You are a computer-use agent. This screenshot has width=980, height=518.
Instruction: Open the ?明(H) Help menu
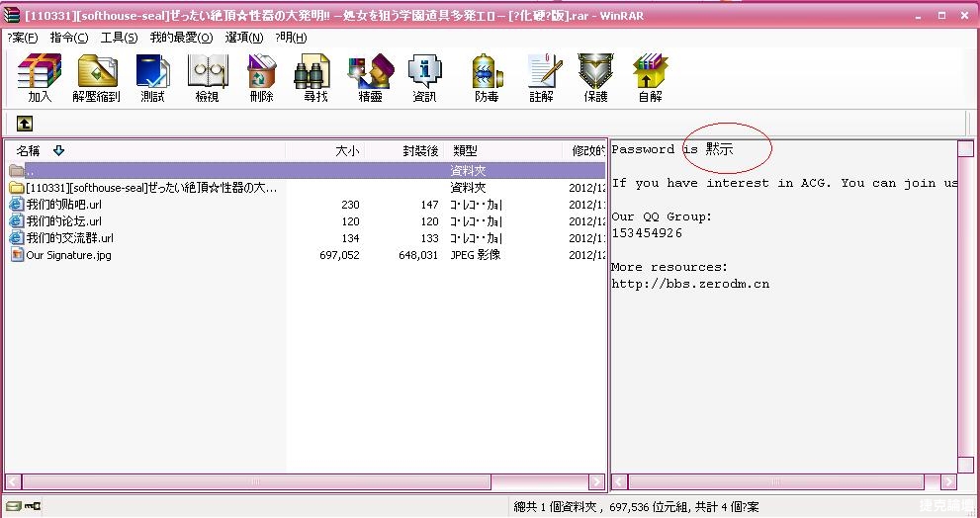point(291,38)
